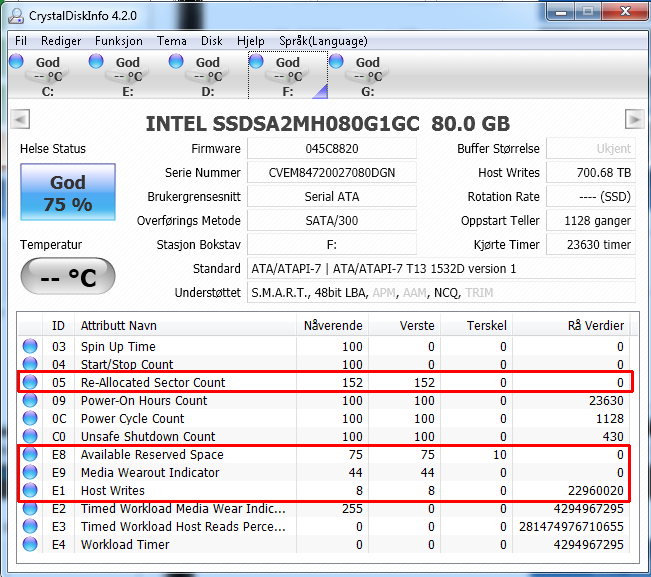The width and height of the screenshot is (651, 577).
Task: Select the Media Wearout Indicator attribute name
Action: (x=150, y=472)
